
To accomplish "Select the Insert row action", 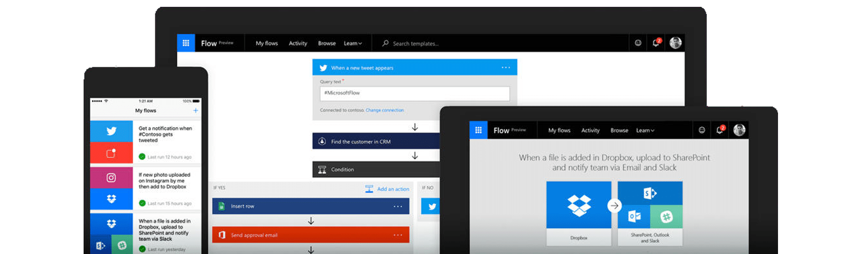I will [311, 206].
